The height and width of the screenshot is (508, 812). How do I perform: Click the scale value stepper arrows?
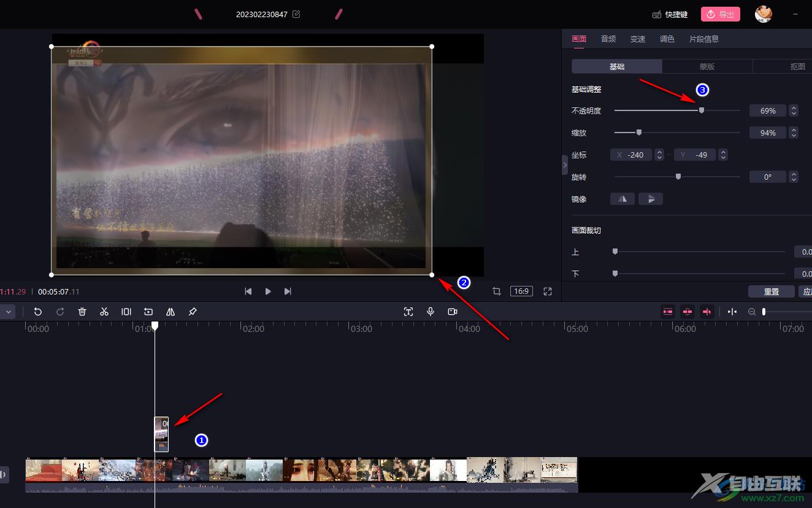coord(794,133)
